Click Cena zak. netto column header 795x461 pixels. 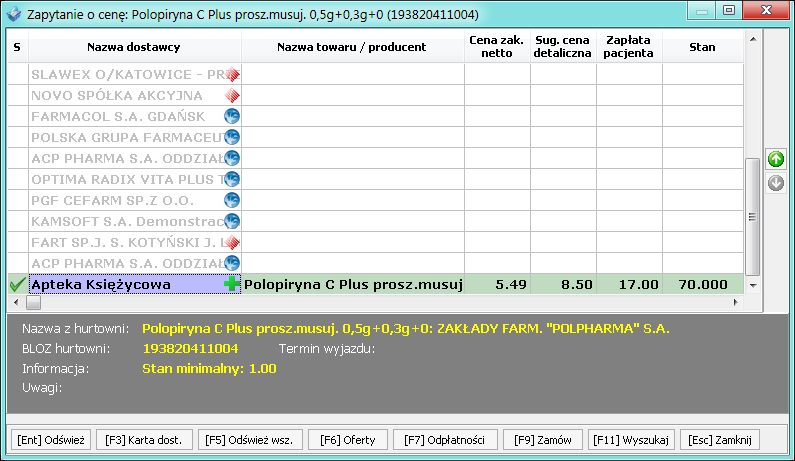pyautogui.click(x=497, y=47)
